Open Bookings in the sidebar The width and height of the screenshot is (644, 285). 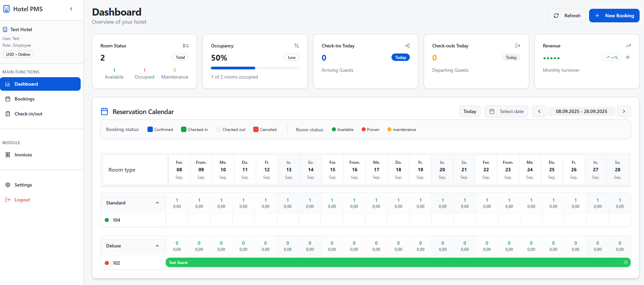click(x=24, y=99)
